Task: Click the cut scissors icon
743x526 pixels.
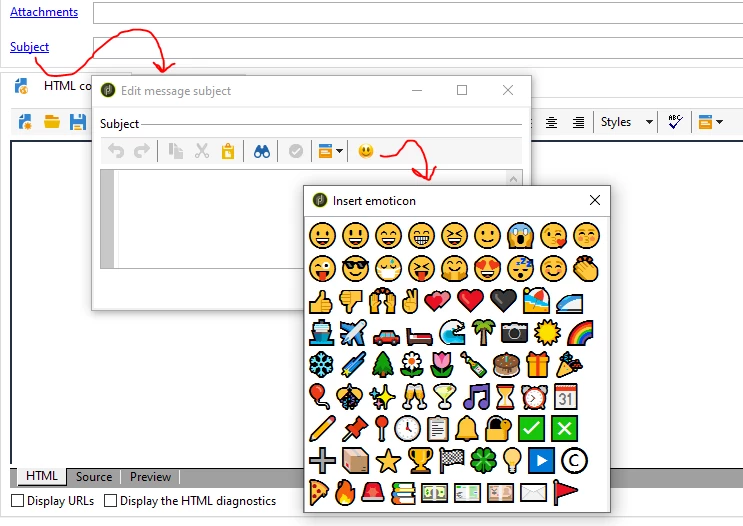Action: (x=202, y=151)
